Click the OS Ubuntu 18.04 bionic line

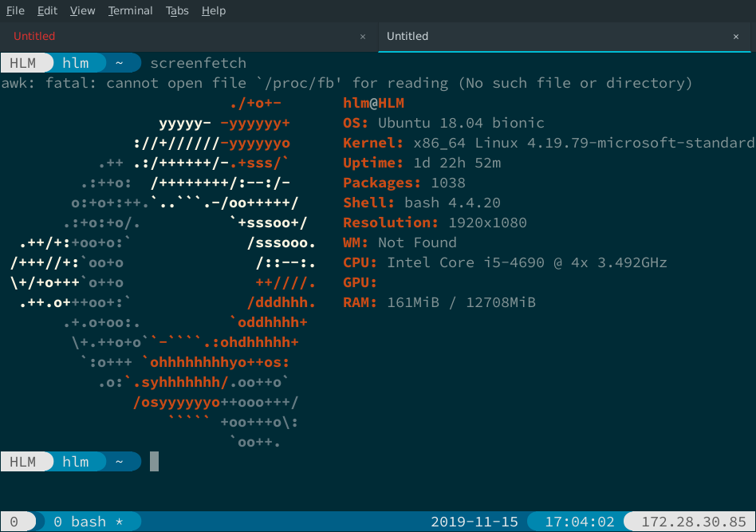point(443,123)
